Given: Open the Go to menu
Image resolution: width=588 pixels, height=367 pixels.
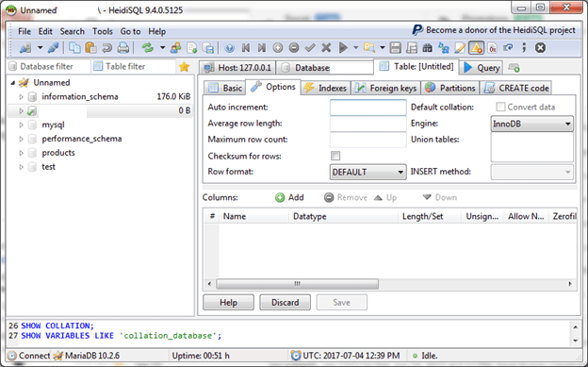Looking at the screenshot, I should 130,31.
